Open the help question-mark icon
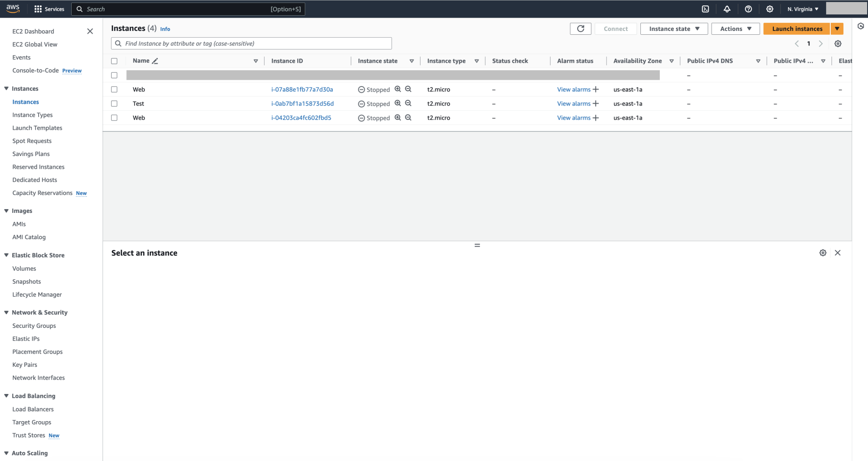This screenshot has width=868, height=461. click(748, 8)
